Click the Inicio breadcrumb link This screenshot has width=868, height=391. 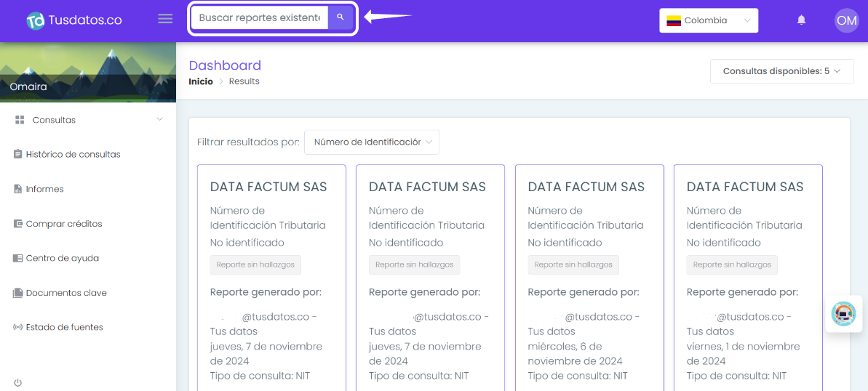(200, 81)
